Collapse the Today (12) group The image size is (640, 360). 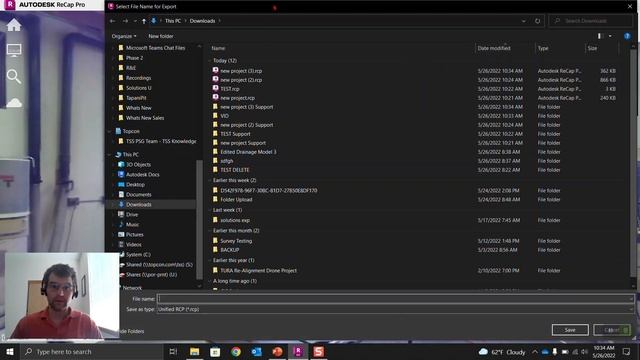coord(209,60)
